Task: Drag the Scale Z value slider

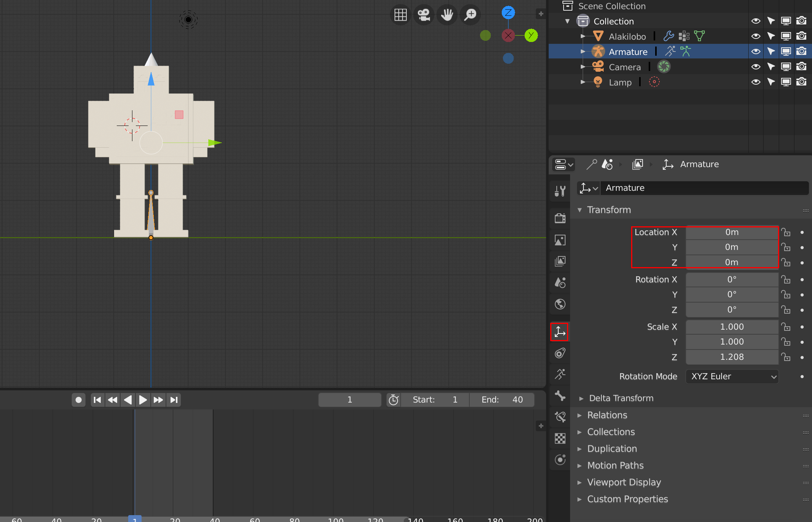Action: click(731, 356)
